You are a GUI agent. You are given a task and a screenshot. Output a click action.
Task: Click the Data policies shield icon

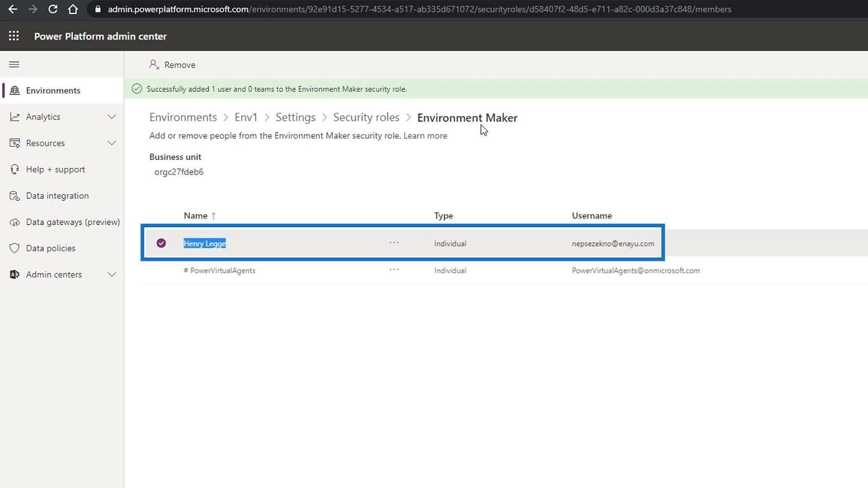pos(15,248)
